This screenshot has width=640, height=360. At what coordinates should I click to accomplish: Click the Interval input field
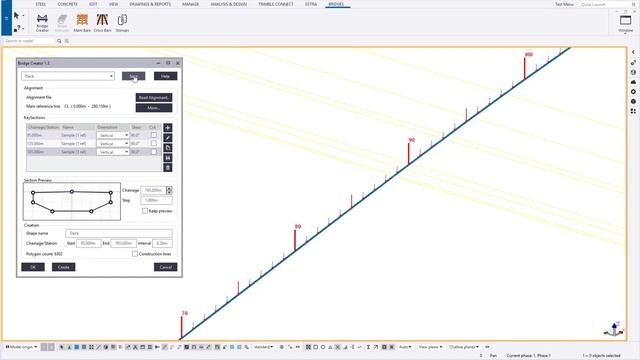coord(162,243)
